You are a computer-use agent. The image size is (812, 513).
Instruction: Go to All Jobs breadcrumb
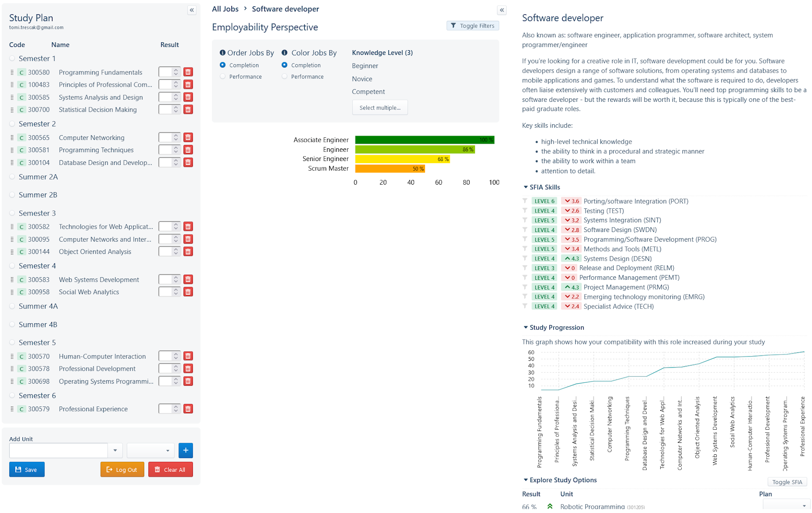pyautogui.click(x=225, y=9)
